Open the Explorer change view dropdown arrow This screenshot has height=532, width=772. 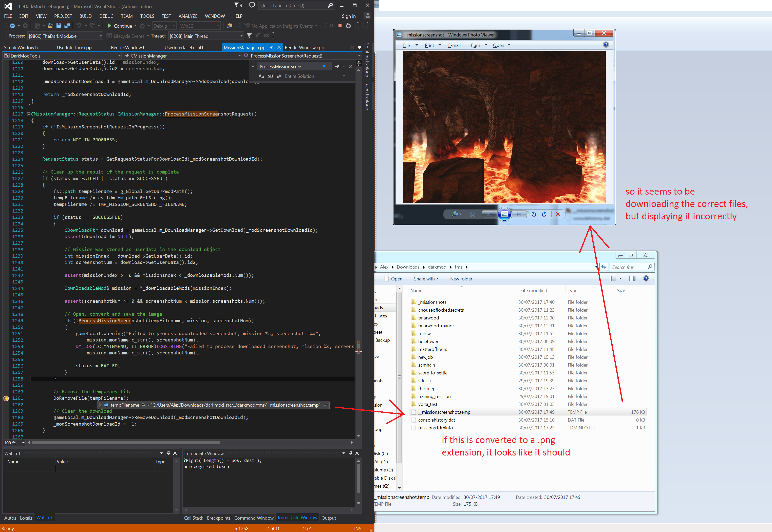tap(620, 279)
